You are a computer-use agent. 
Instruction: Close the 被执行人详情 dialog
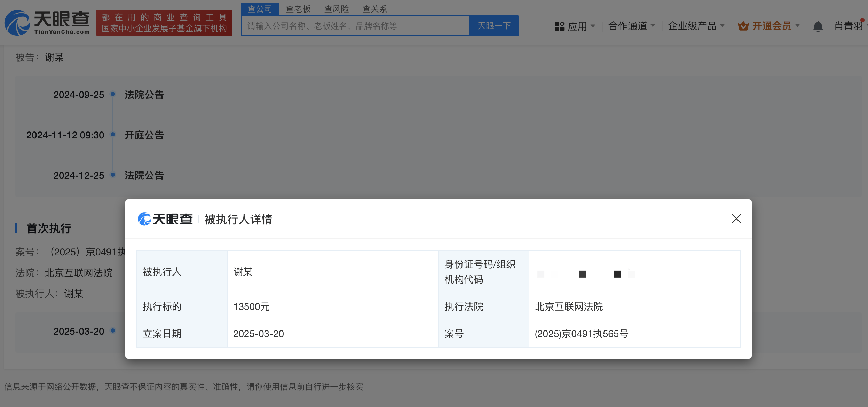coord(736,218)
